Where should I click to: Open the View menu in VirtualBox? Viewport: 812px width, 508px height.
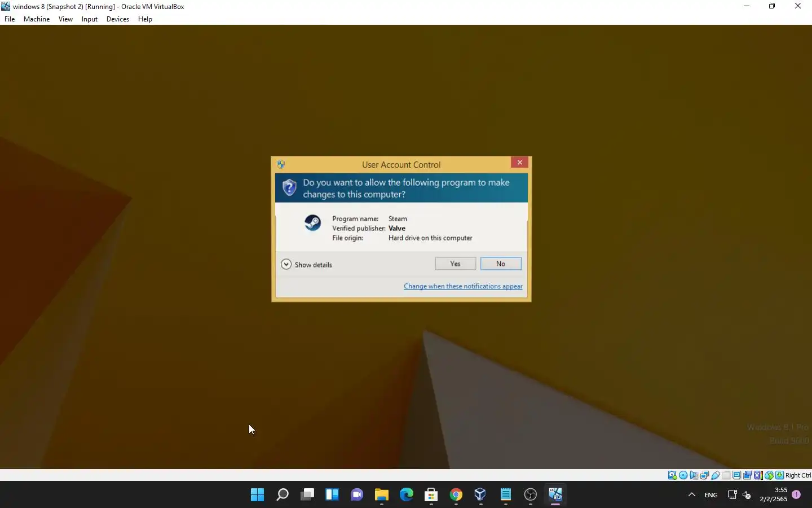point(65,19)
